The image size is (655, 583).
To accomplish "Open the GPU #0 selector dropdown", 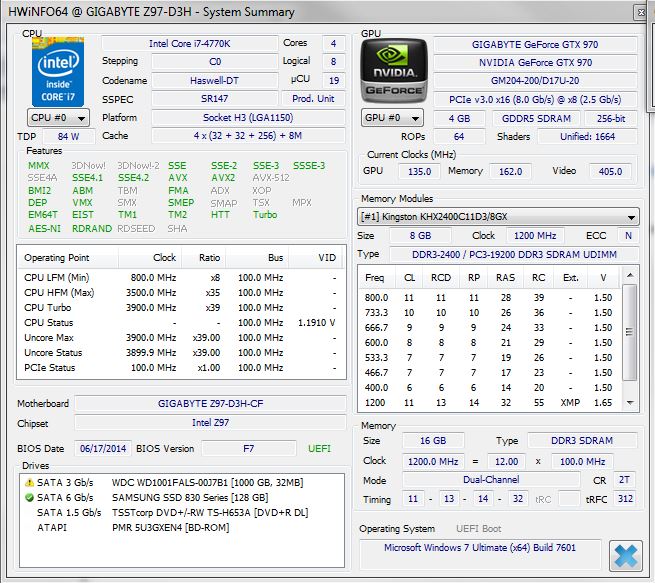I will tap(392, 118).
